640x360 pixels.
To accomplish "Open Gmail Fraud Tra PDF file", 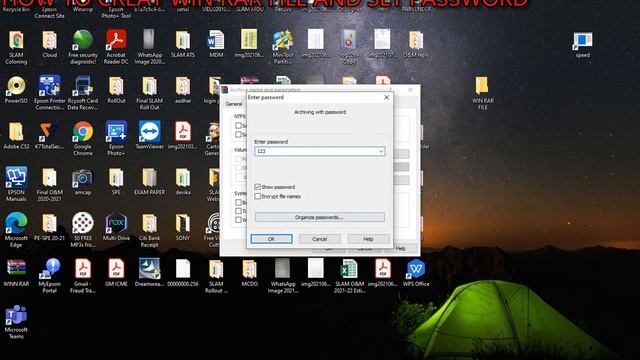I will coord(83,269).
